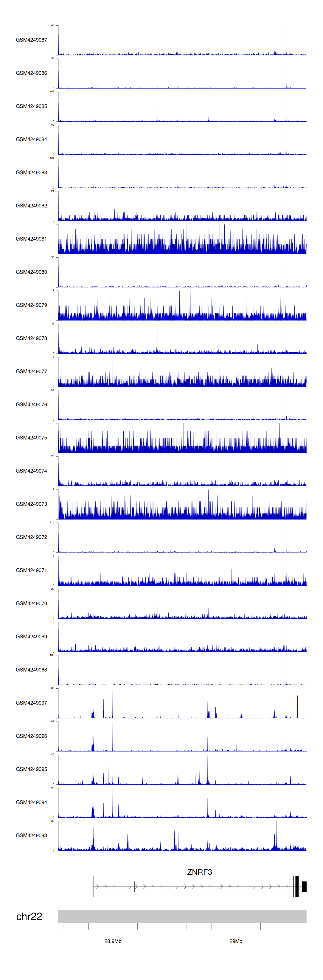The width and height of the screenshot is (323, 980).
Task: Click the GSM4249095 track name
Action: click(x=31, y=769)
